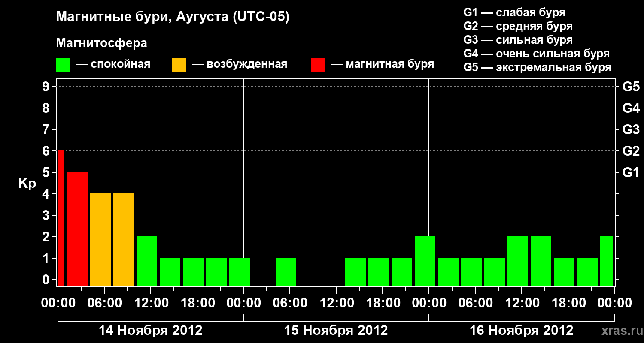Click the '12:00' time label of 14 Ноября
The height and width of the screenshot is (343, 644).
[151, 303]
